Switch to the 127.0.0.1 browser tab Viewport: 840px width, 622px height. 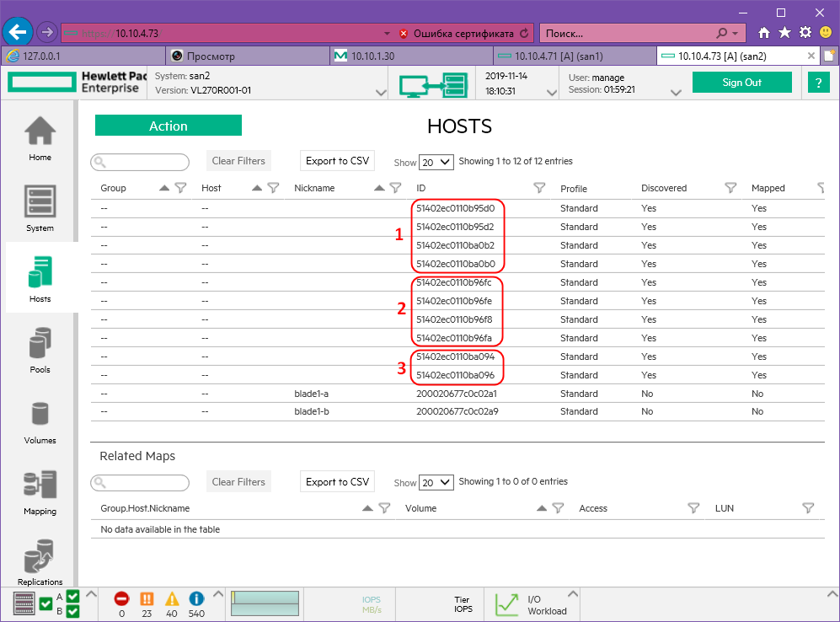[84, 56]
